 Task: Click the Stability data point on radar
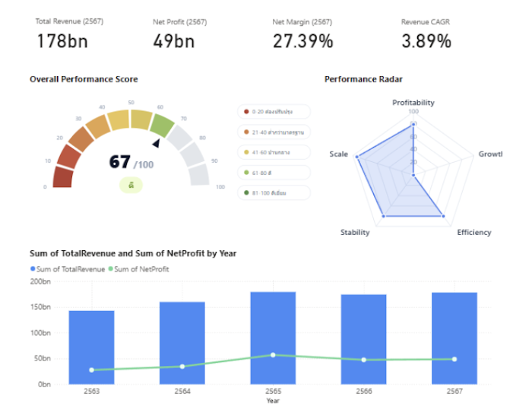[384, 216]
